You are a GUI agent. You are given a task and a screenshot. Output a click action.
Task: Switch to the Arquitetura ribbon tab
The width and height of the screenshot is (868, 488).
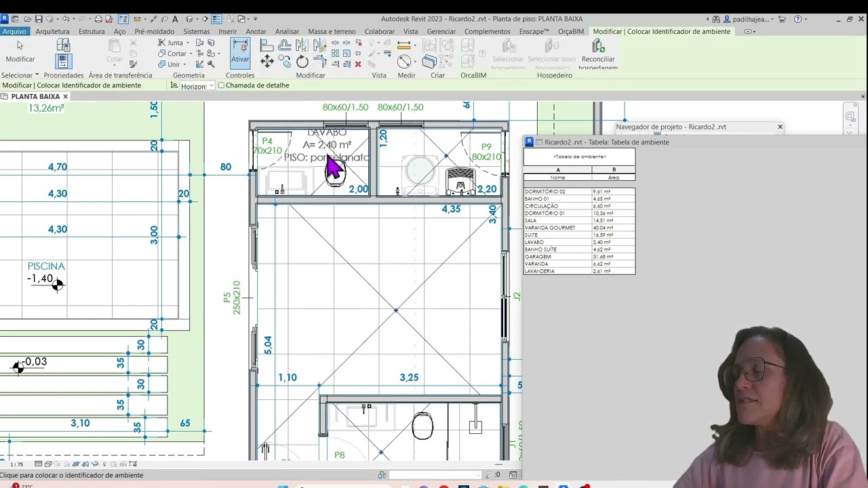point(52,31)
